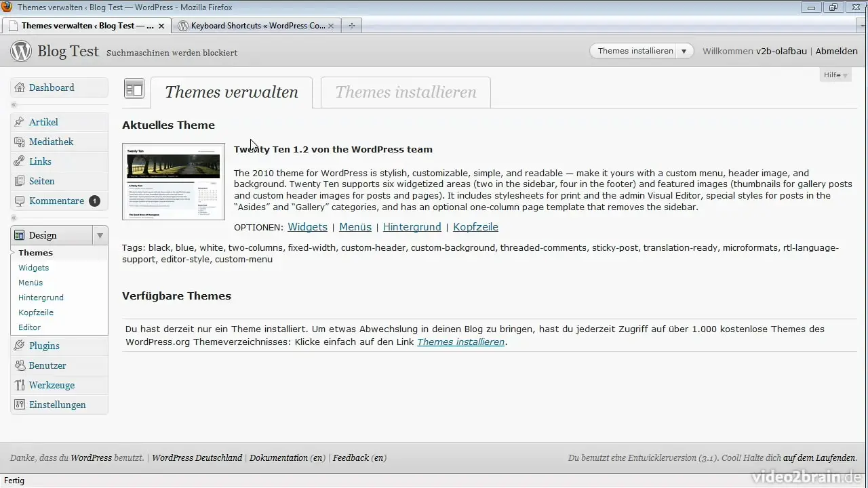Click the pending comments count badge
Image resolution: width=868 pixels, height=488 pixels.
pos(94,201)
